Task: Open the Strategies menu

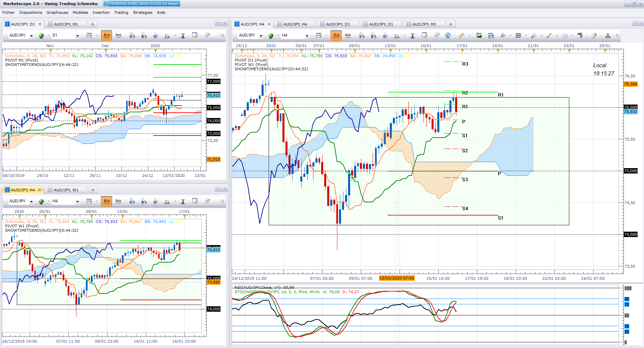Action: pos(143,12)
